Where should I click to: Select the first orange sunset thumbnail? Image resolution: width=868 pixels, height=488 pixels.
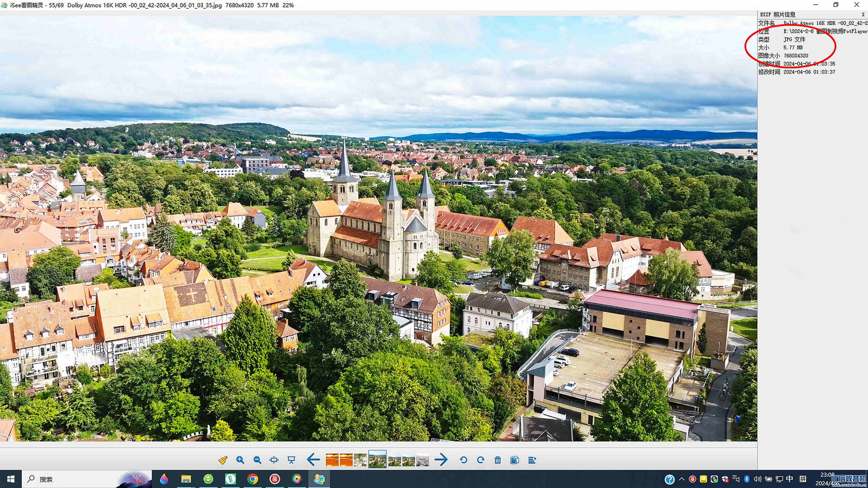332,460
